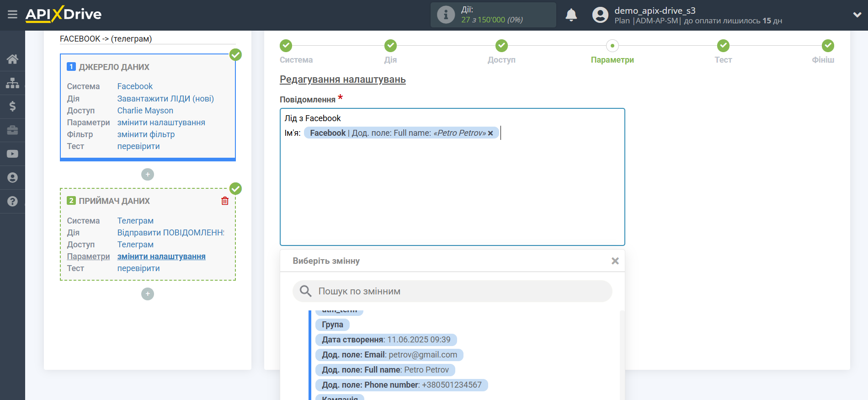Screen dimensions: 868x400
Task: Open the YouTube video sidebar icon
Action: 12,154
